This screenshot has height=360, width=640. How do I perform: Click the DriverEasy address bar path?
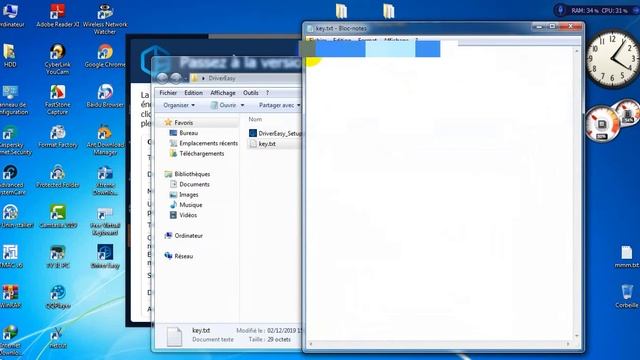point(222,78)
